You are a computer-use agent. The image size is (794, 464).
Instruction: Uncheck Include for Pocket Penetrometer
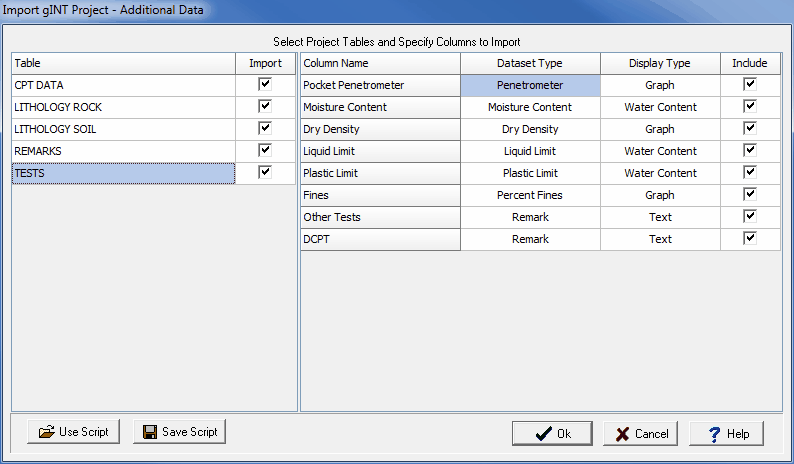[x=750, y=85]
